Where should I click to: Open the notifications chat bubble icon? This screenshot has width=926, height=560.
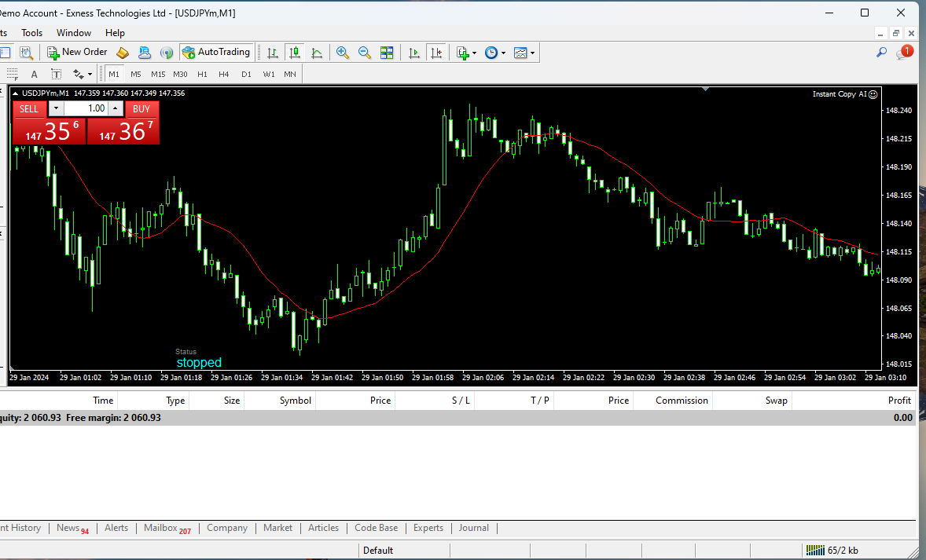pyautogui.click(x=903, y=53)
